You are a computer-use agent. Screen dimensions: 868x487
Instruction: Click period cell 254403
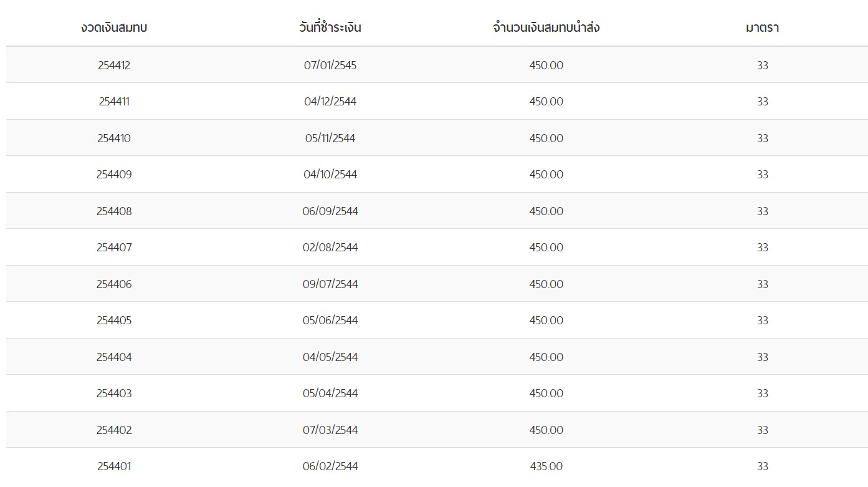click(x=114, y=393)
